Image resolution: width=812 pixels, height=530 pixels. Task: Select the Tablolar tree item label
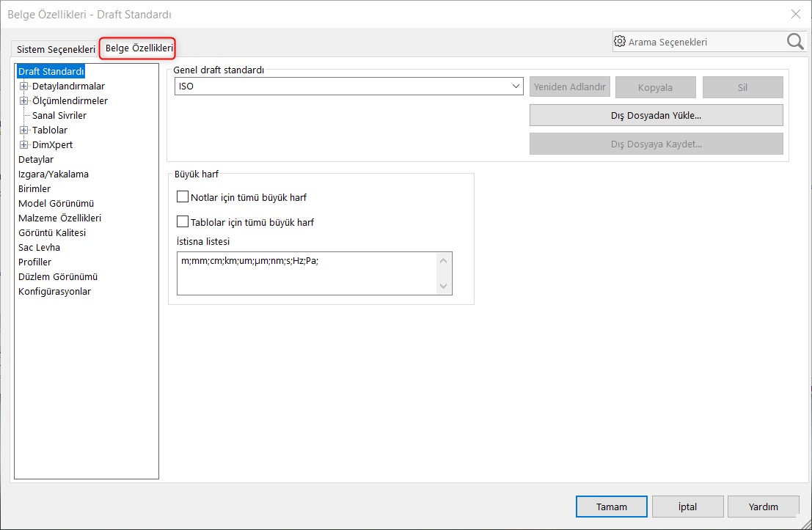point(50,130)
